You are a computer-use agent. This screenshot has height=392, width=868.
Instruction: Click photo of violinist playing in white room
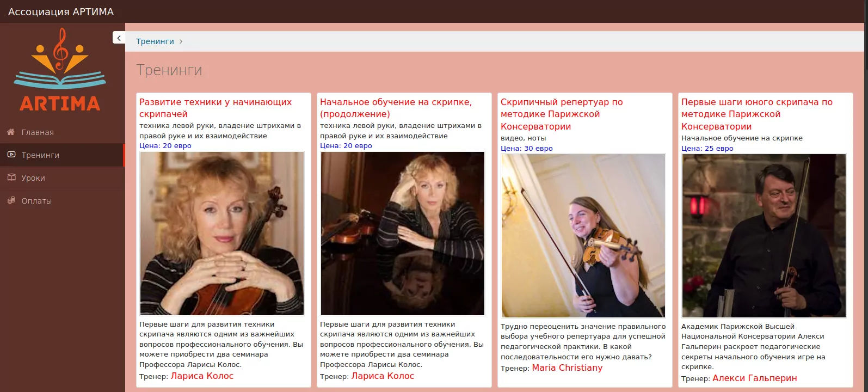click(x=583, y=236)
